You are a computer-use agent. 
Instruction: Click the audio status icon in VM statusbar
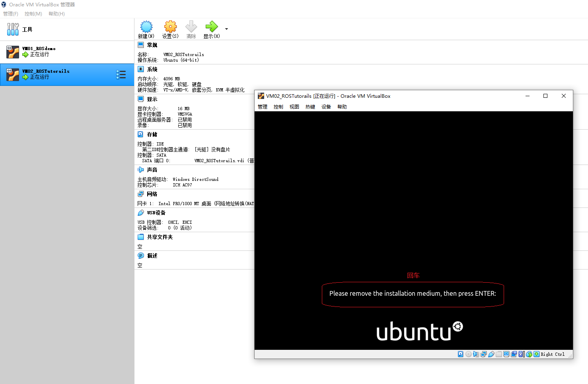click(476, 354)
